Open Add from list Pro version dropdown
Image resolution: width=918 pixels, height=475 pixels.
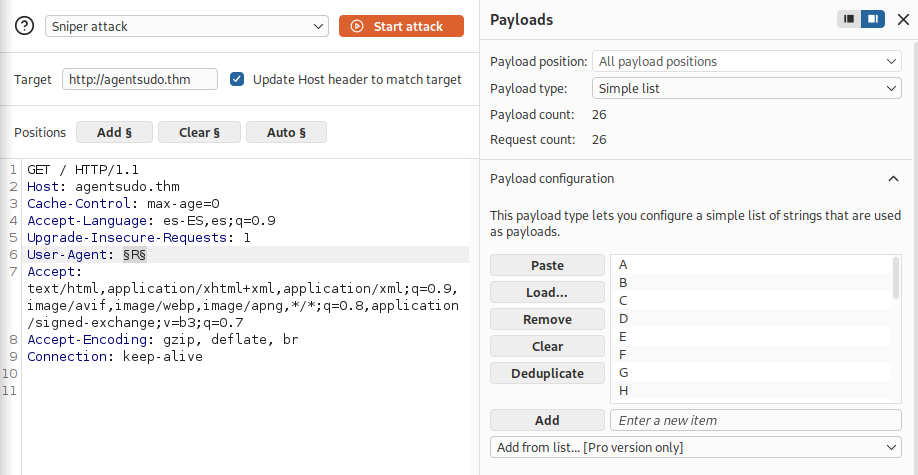tap(696, 447)
